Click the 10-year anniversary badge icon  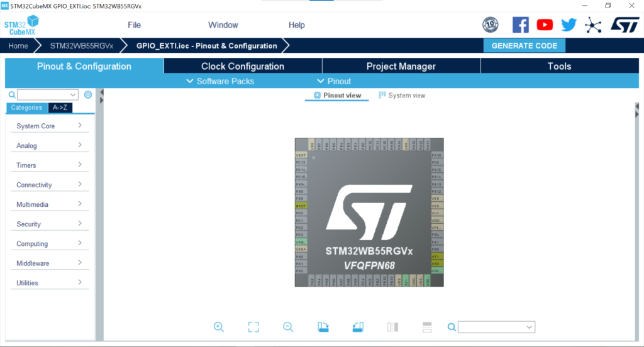(x=491, y=25)
